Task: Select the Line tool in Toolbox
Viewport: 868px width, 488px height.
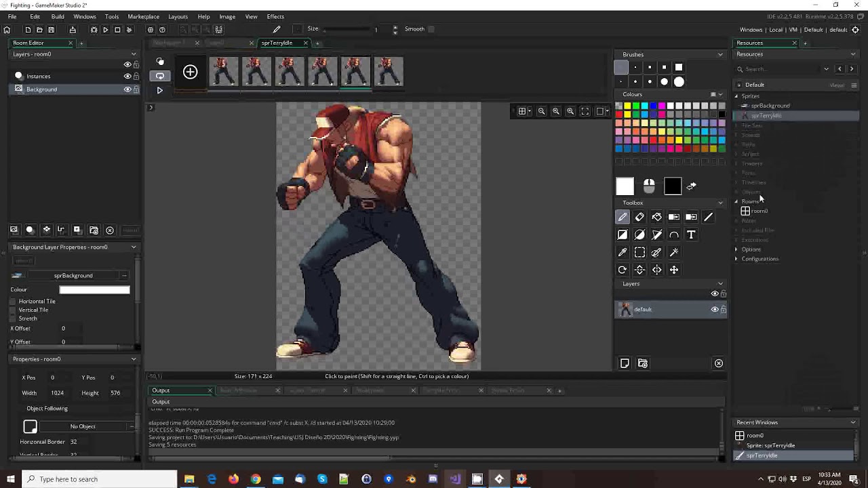Action: (708, 217)
